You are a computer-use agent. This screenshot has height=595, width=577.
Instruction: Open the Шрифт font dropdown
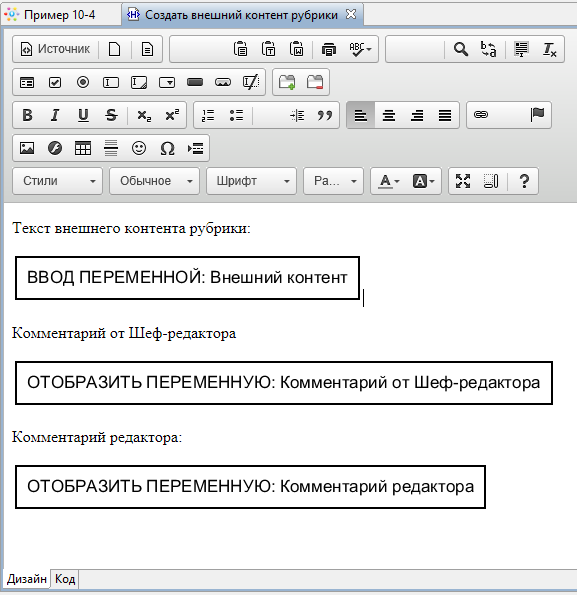tap(251, 181)
